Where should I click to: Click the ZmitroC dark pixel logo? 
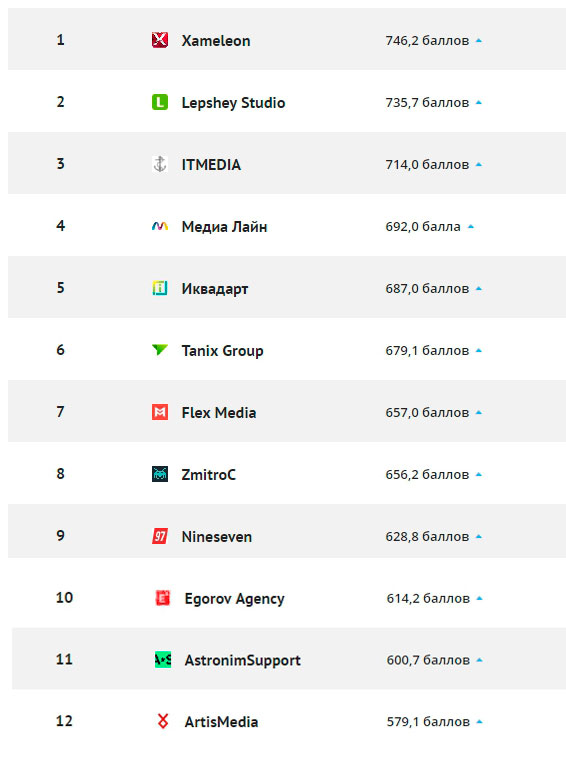160,474
